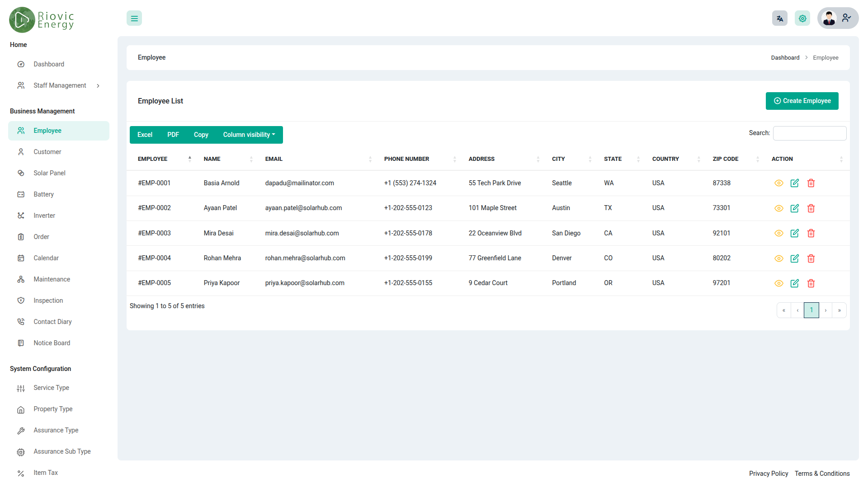Open Property Type configuration
Screen dimensions: 868x488
tap(59, 409)
